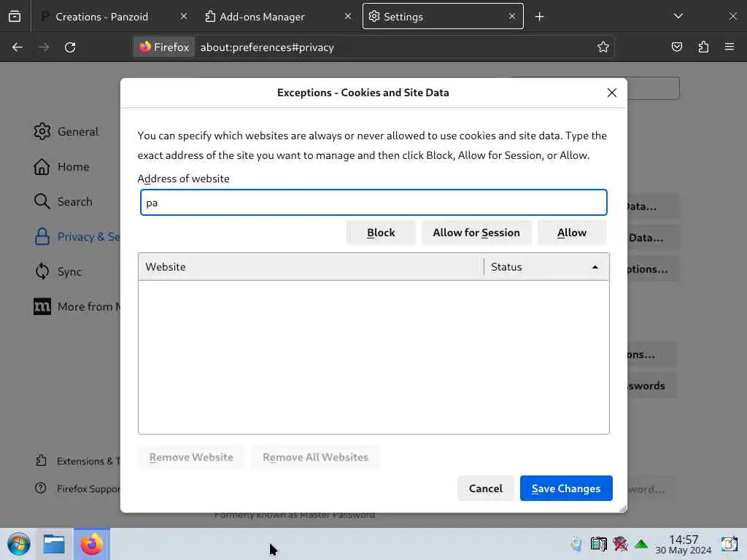Screen dimensions: 747x560
Task: Click the Sync settings label
Action: (x=69, y=272)
